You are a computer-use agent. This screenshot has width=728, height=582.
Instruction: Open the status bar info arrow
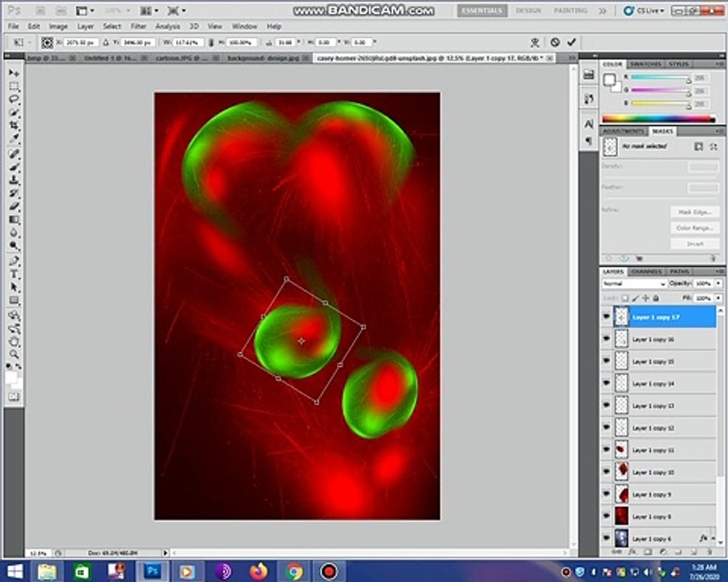point(165,553)
